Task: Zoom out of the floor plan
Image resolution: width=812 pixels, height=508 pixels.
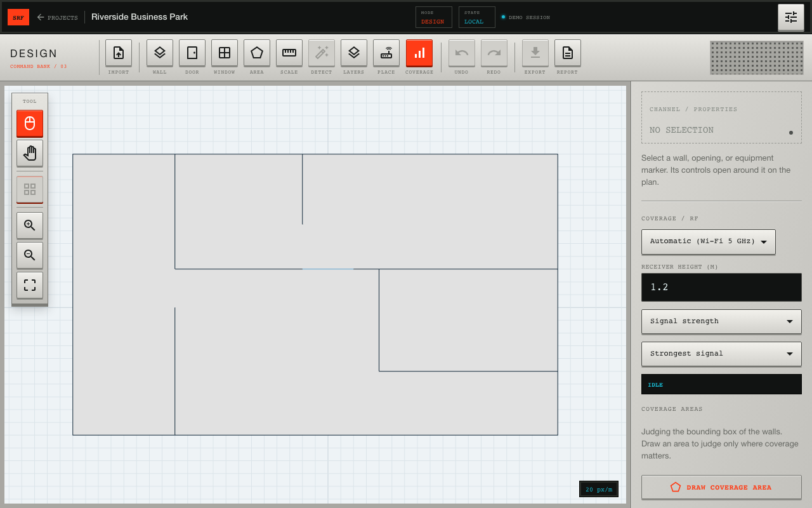Action: (30, 255)
